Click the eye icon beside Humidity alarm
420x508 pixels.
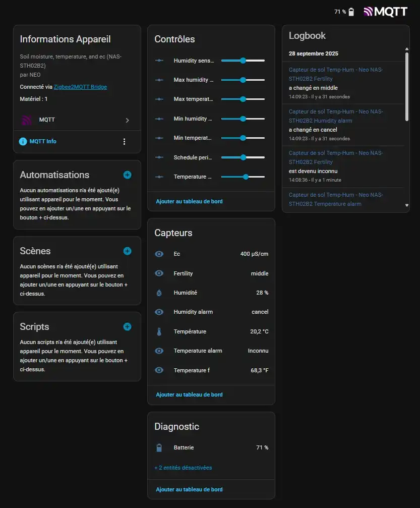pyautogui.click(x=159, y=312)
